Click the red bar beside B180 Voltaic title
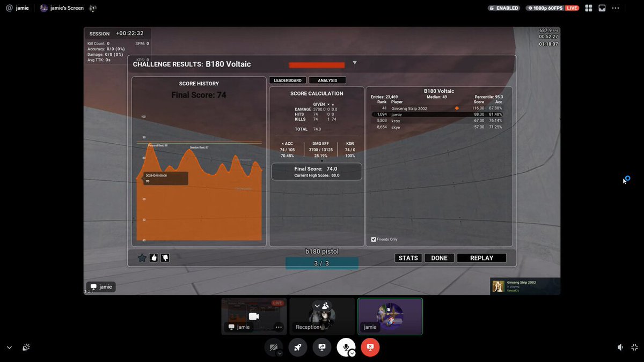Screen dimensions: 644x362 tap(317, 65)
